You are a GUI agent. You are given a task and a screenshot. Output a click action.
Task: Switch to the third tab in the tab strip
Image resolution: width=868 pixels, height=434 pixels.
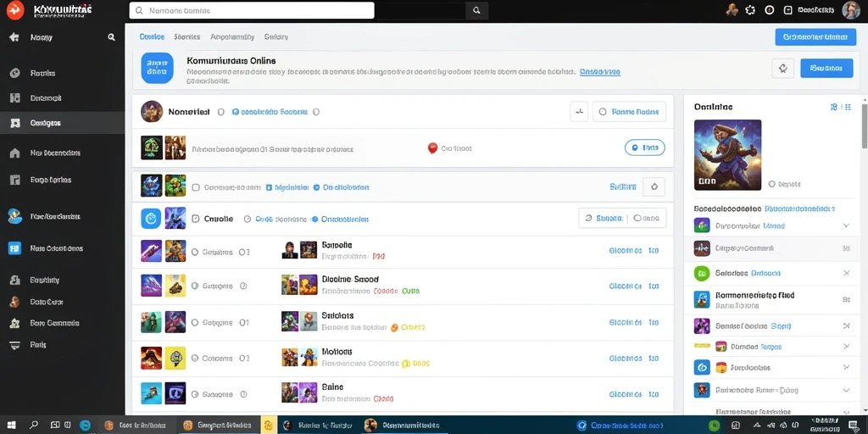[232, 36]
